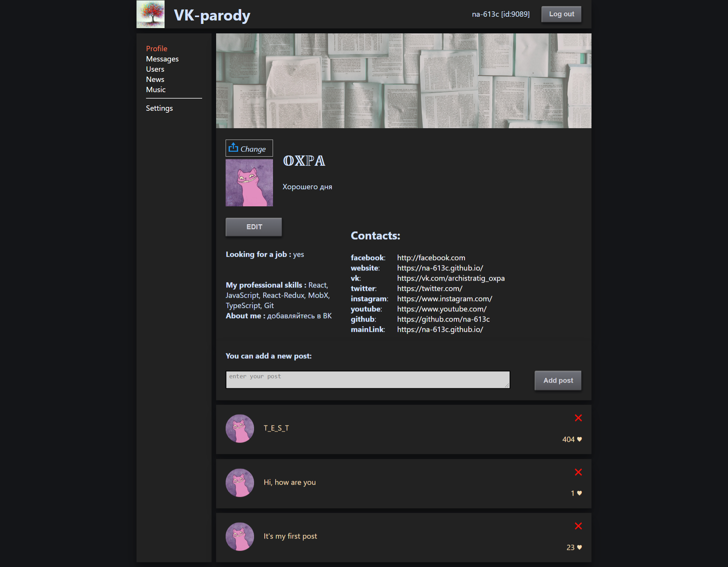Navigate to Music
Image resolution: width=728 pixels, height=567 pixels.
(x=156, y=90)
